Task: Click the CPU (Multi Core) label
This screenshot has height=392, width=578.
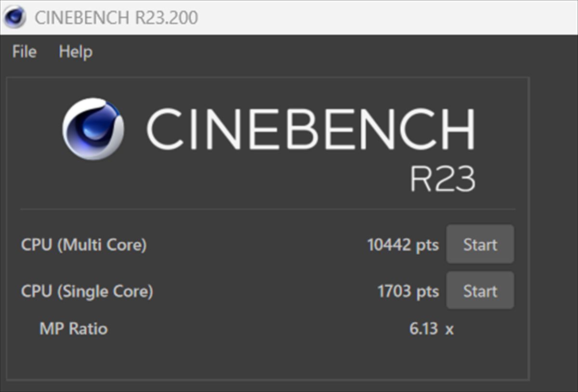Action: tap(83, 245)
